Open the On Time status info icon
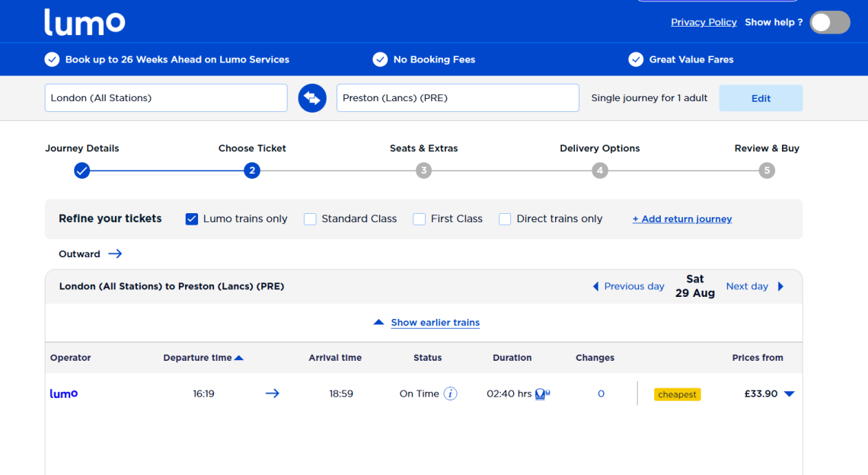Viewport: 868px width, 475px height. point(451,394)
